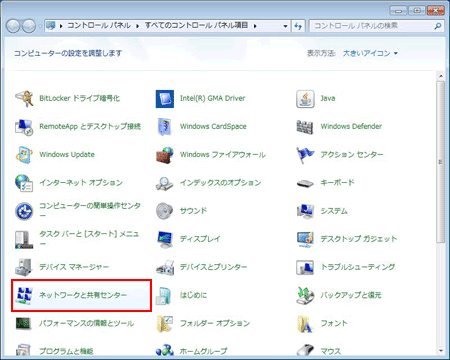Open the ディスプレイ link

200,239
